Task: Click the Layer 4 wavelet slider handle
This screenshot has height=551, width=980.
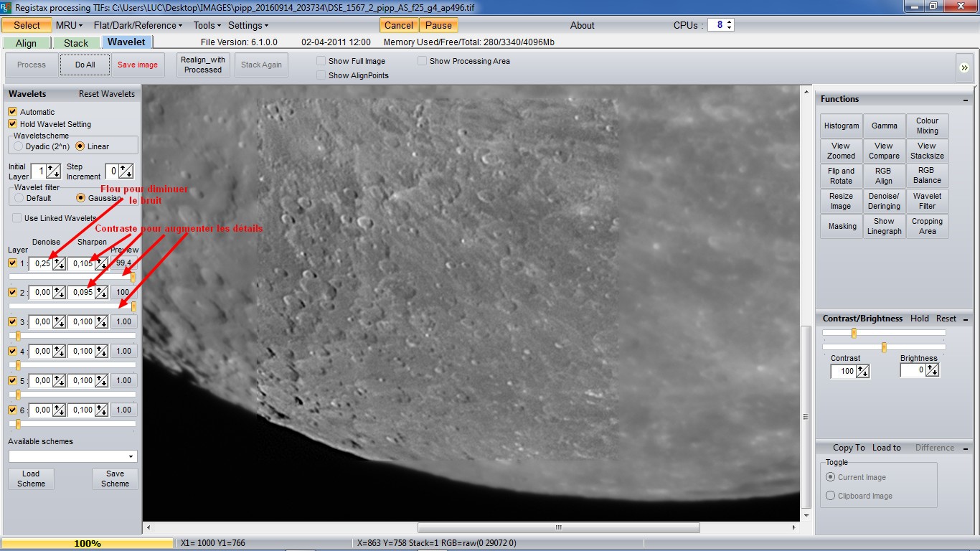Action: 19,365
